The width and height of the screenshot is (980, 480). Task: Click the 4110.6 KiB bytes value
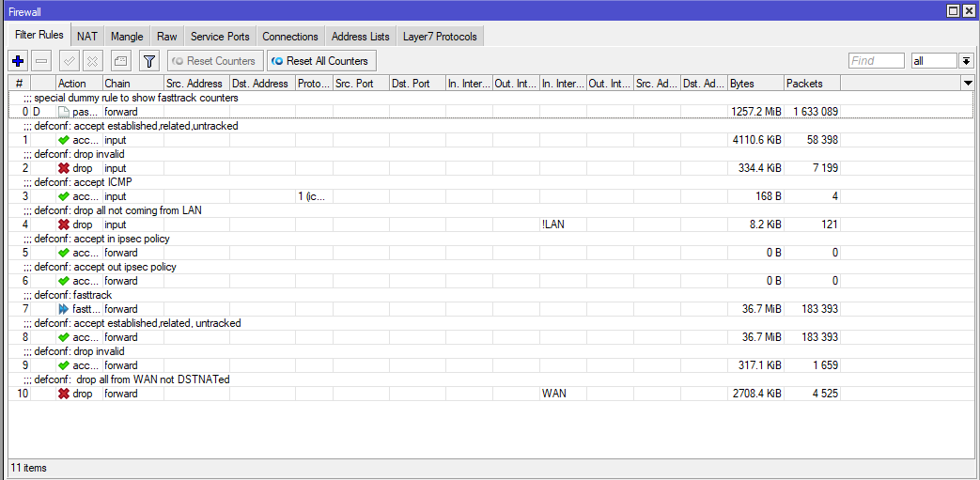pos(757,140)
